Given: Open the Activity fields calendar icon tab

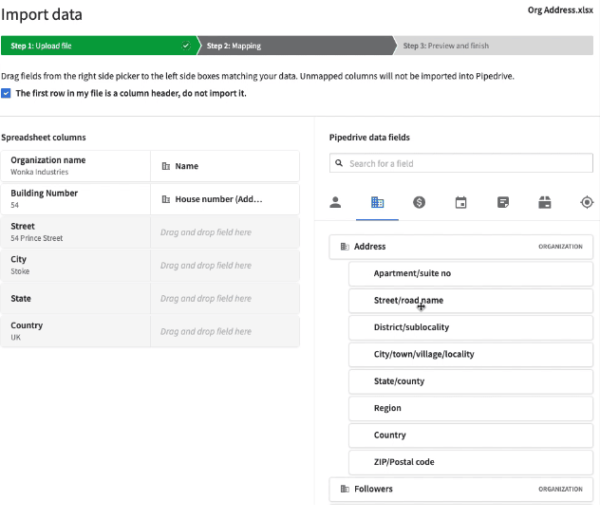Looking at the screenshot, I should pos(461,202).
